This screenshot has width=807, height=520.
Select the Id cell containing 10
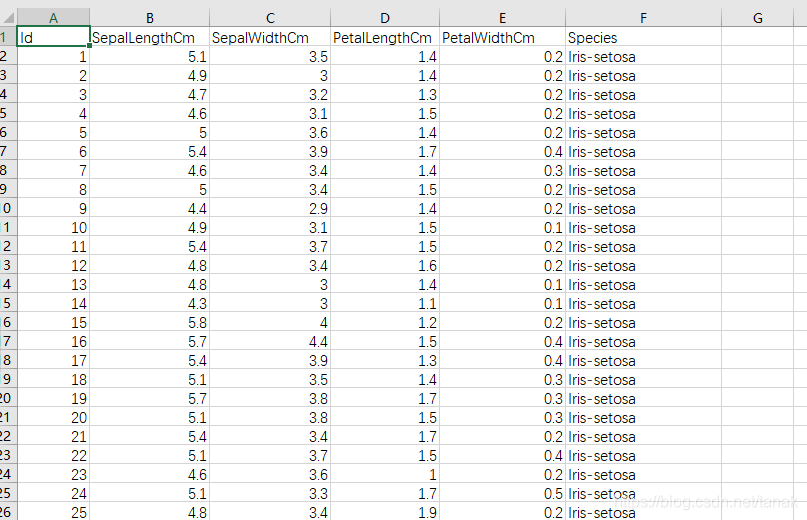pos(54,227)
